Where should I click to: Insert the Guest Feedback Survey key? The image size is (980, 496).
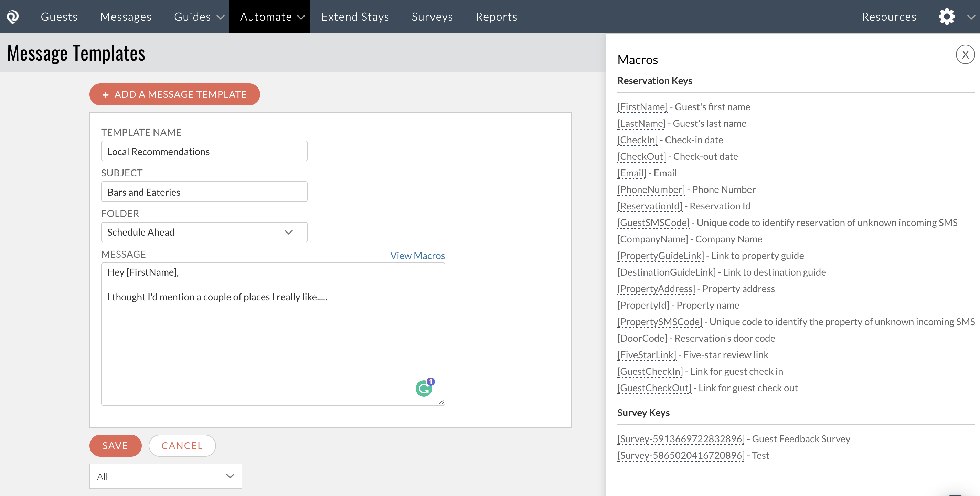click(x=681, y=439)
